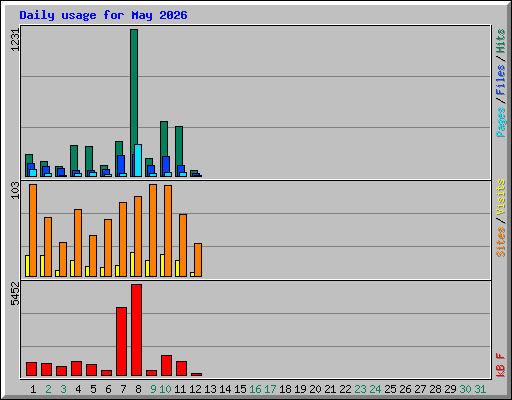Click day 17 on the x-axis
Viewport: 512px width, 400px height.
click(270, 389)
